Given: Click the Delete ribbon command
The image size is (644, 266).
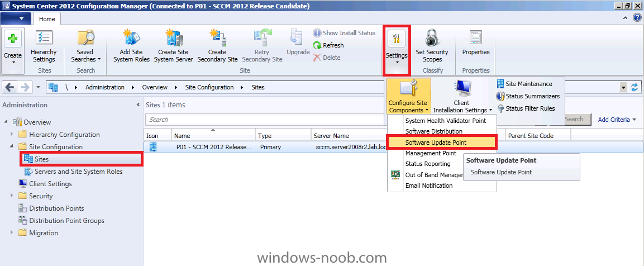Looking at the screenshot, I should tap(327, 58).
